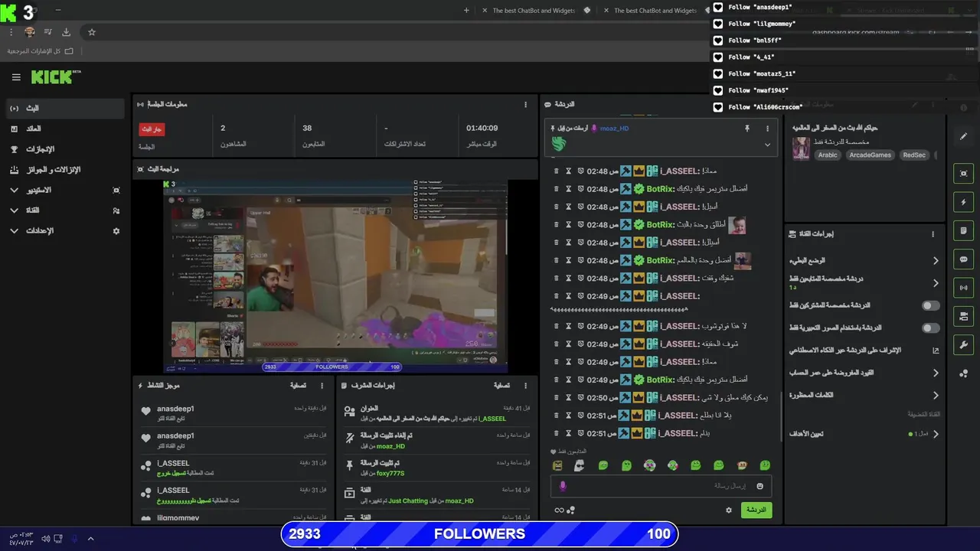
Task: Open options menu of activity feed panel
Action: point(322,386)
